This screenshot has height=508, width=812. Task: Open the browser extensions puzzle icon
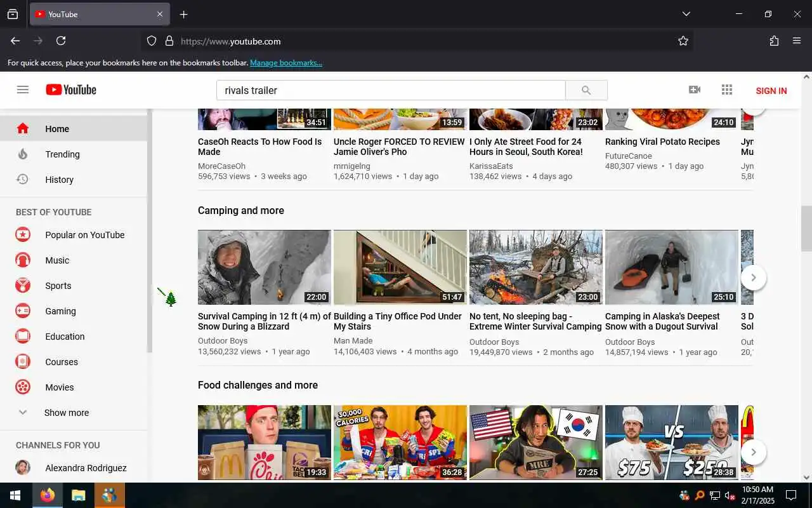[x=774, y=41]
